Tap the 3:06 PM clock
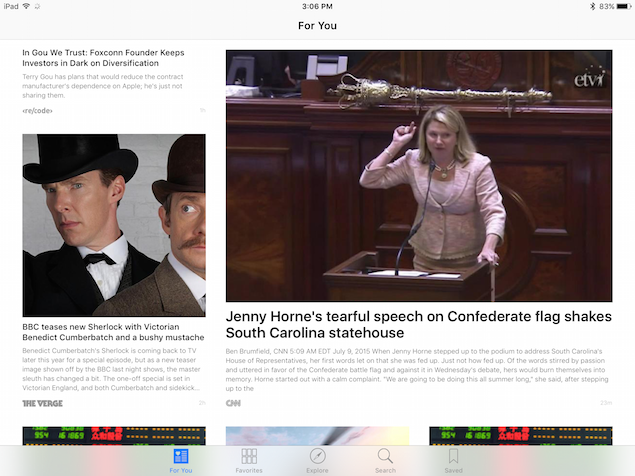Viewport: 635px width, 476px height. (x=317, y=6)
